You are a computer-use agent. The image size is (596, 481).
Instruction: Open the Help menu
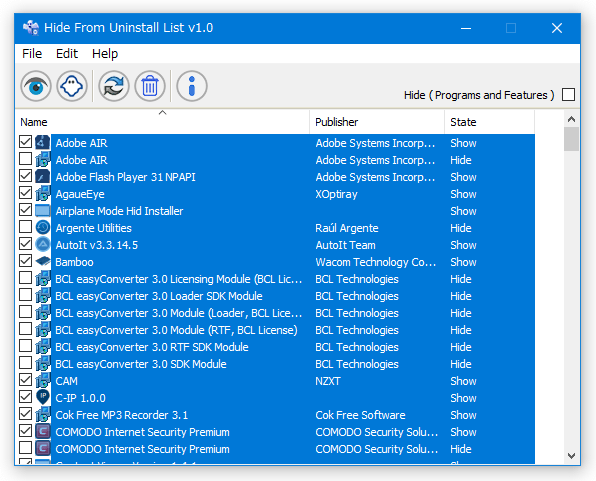coord(105,54)
